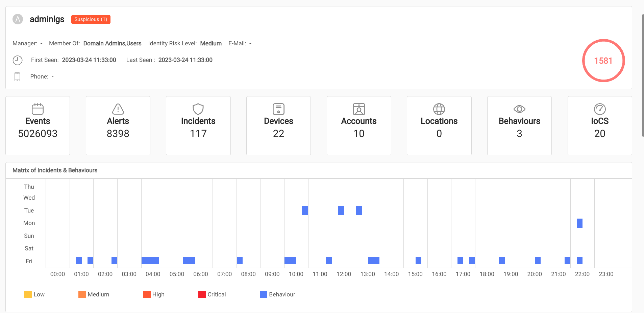644x313 pixels.
Task: Toggle the Low legend swatch
Action: tap(28, 294)
